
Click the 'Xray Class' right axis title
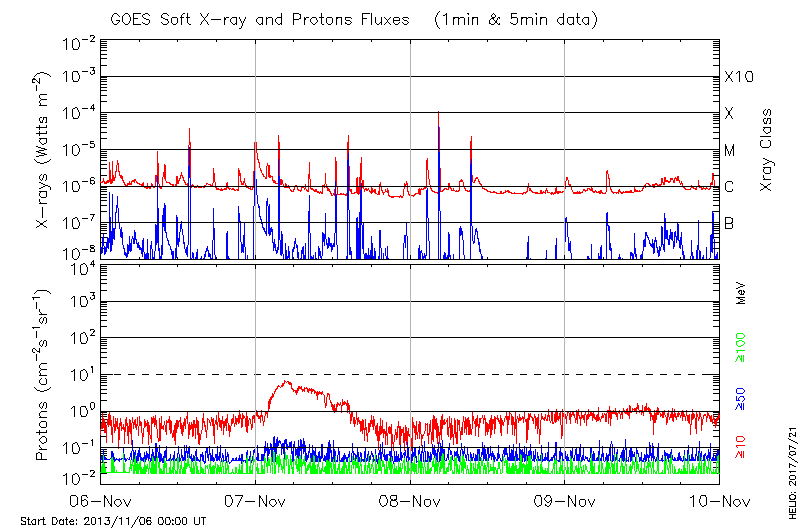pyautogui.click(x=766, y=150)
